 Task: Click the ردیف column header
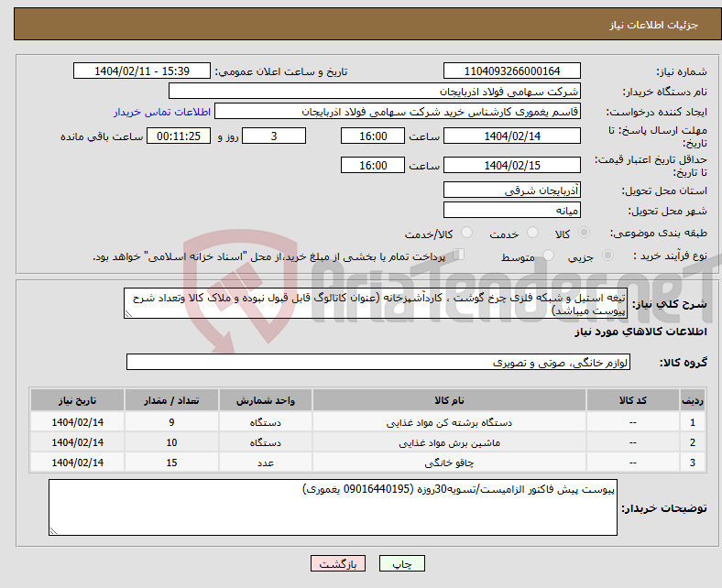tap(693, 400)
